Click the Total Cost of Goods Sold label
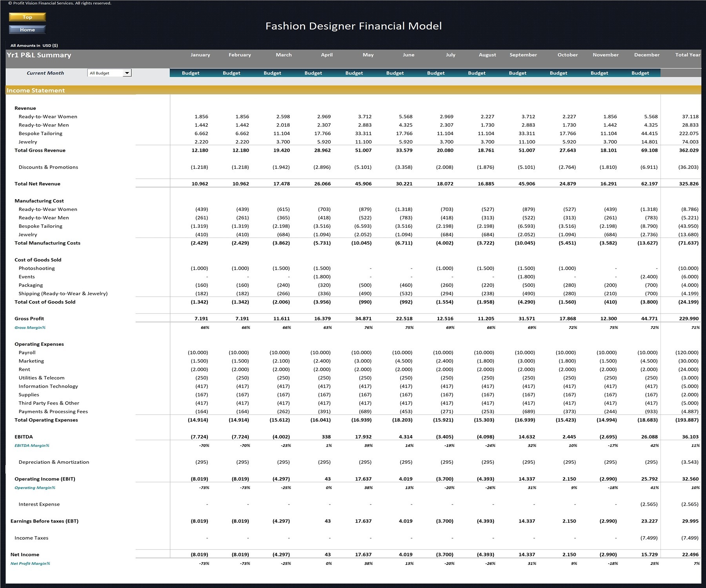The height and width of the screenshot is (588, 706). [x=45, y=302]
